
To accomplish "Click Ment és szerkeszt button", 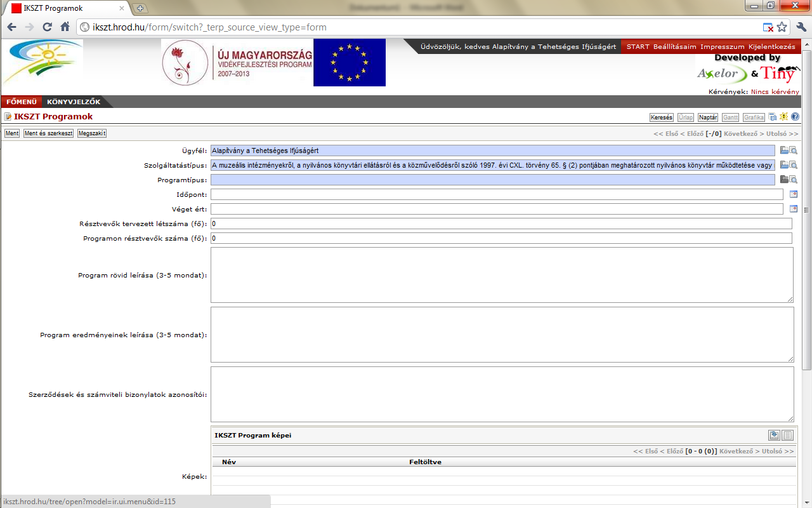I will (49, 133).
